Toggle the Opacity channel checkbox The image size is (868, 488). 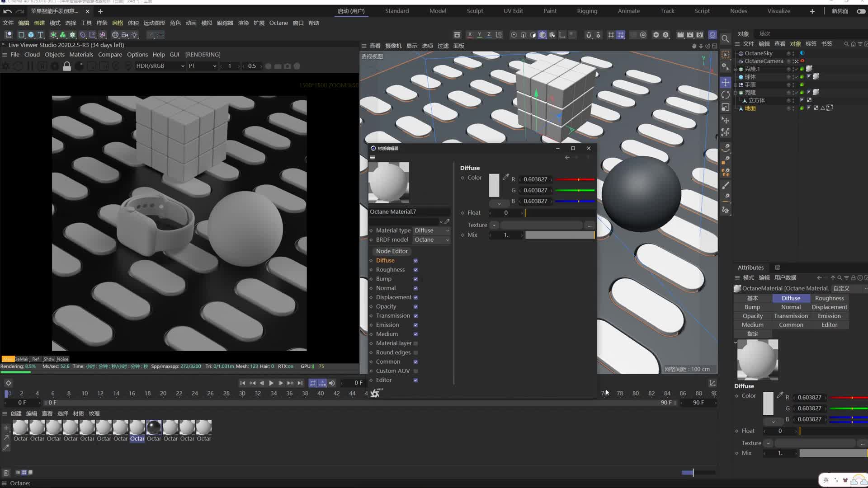[x=415, y=306]
